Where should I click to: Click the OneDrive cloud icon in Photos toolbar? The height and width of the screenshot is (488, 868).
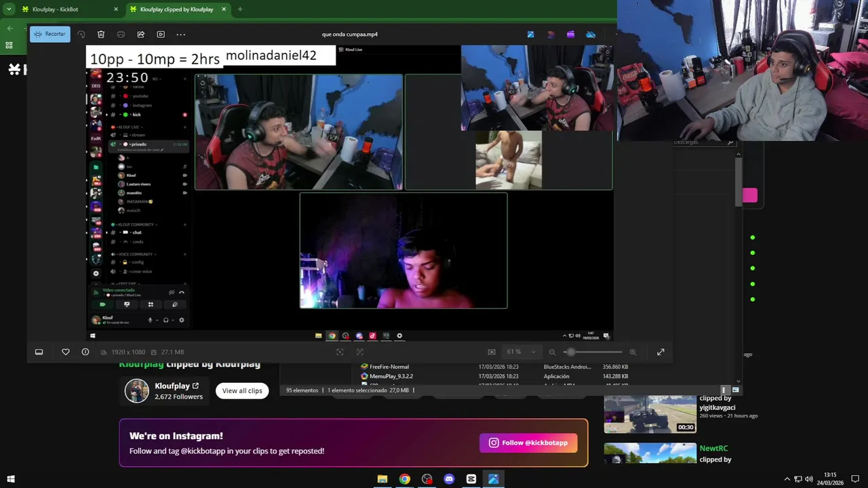tap(591, 35)
